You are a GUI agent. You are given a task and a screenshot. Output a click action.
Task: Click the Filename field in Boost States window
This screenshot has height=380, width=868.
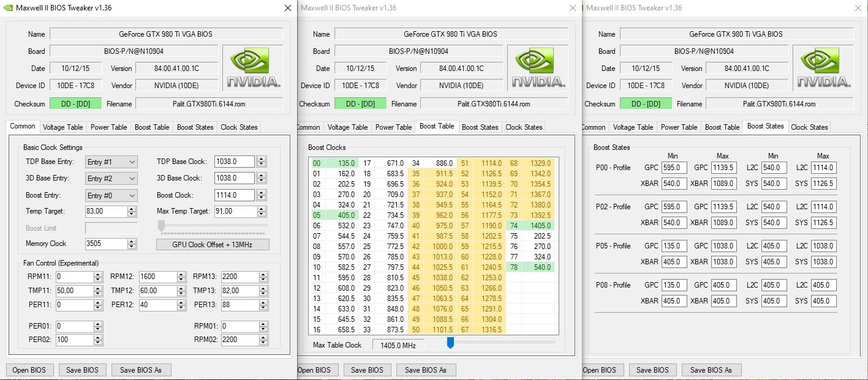[x=779, y=104]
